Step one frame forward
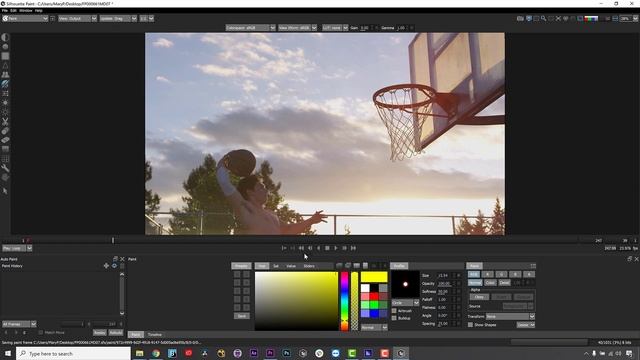The image size is (640, 360). click(x=344, y=248)
